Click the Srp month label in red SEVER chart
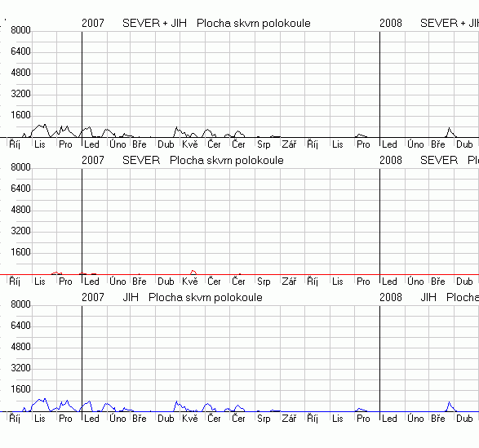 (264, 282)
